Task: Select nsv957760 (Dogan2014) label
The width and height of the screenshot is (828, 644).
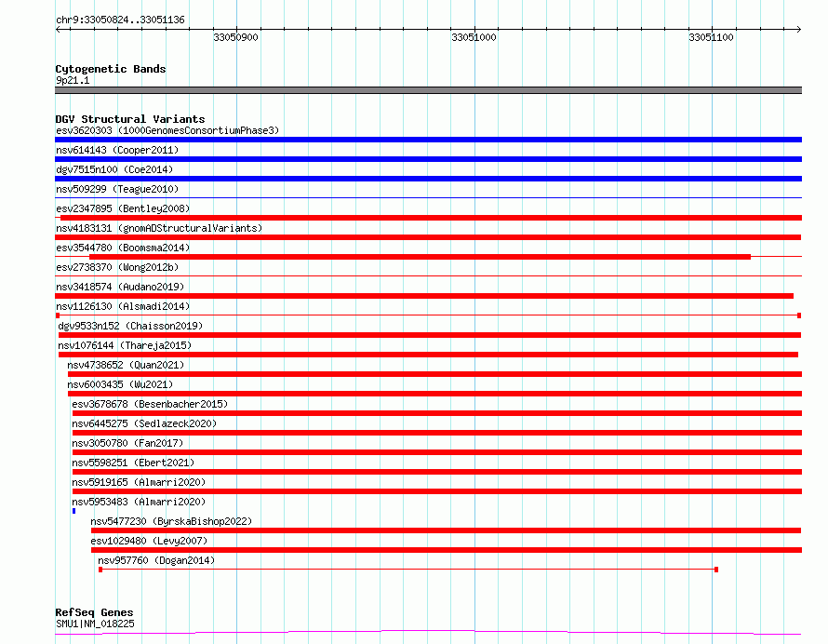Action: tap(156, 560)
